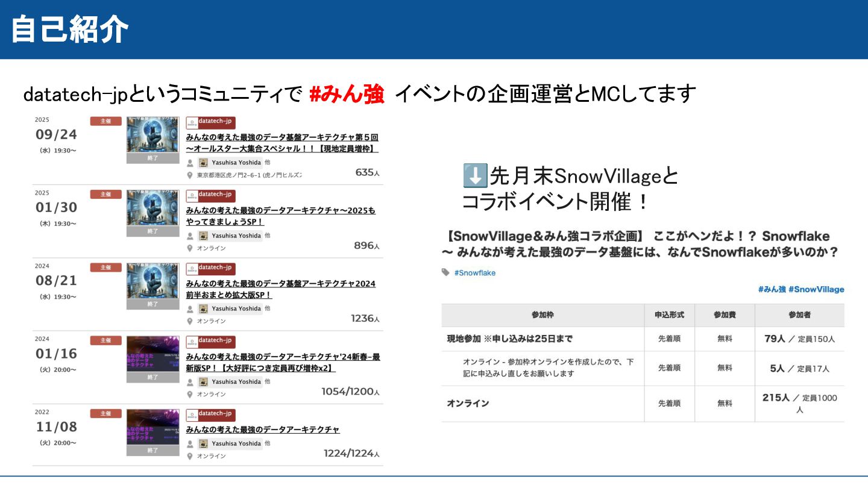Open the 第5回 オールスター大集合スペシャル event title
868x488 pixels.
click(282, 143)
